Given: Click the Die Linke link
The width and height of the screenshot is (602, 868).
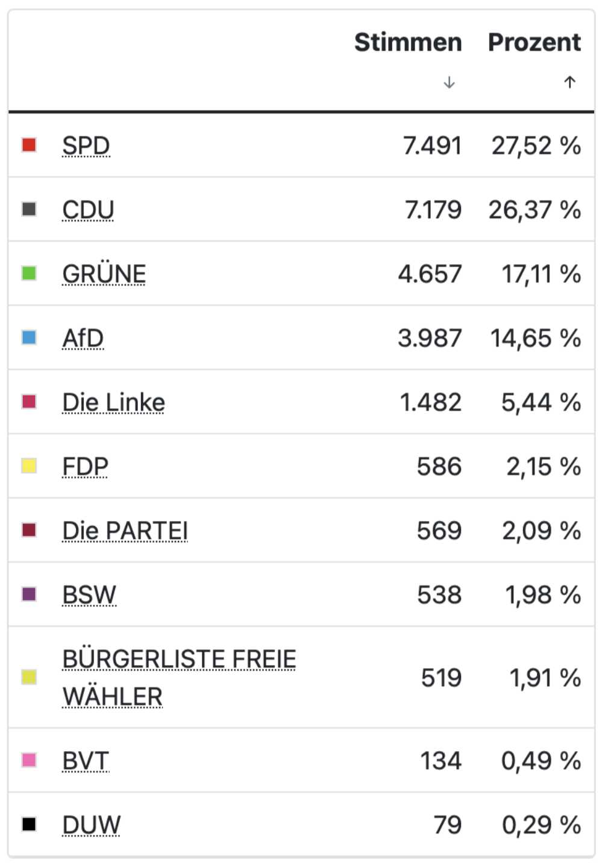Looking at the screenshot, I should point(114,402).
